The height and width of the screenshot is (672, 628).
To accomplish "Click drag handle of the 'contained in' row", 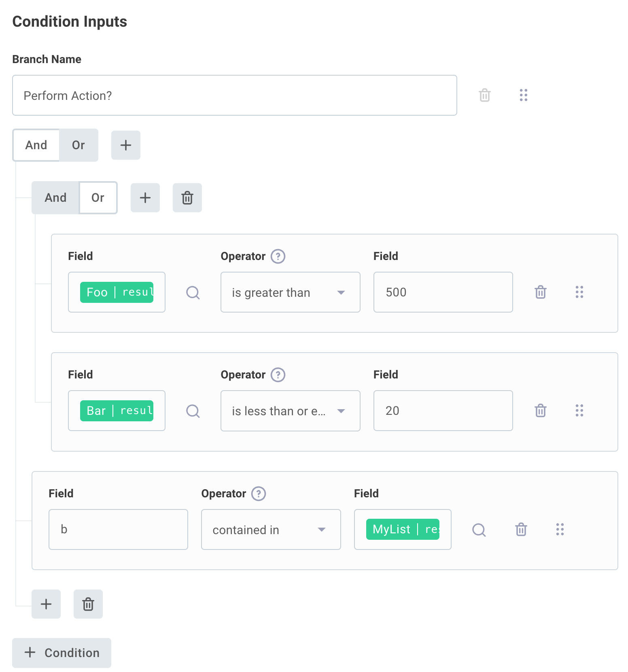I will [x=560, y=529].
